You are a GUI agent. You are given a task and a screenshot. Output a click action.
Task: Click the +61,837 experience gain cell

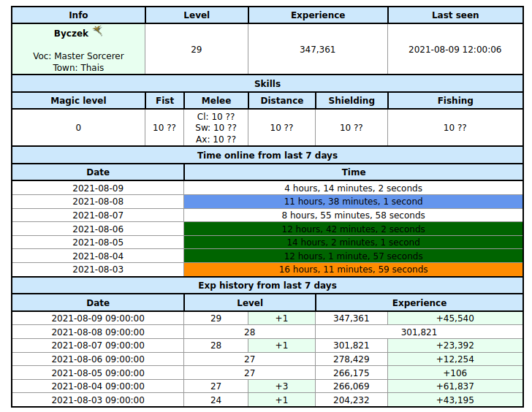[455, 386]
